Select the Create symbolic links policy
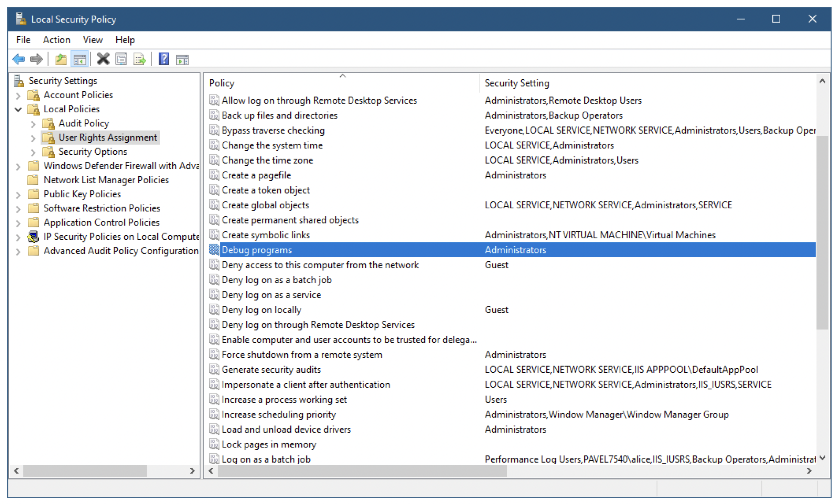Viewport: 835px width, 504px height. [x=266, y=235]
